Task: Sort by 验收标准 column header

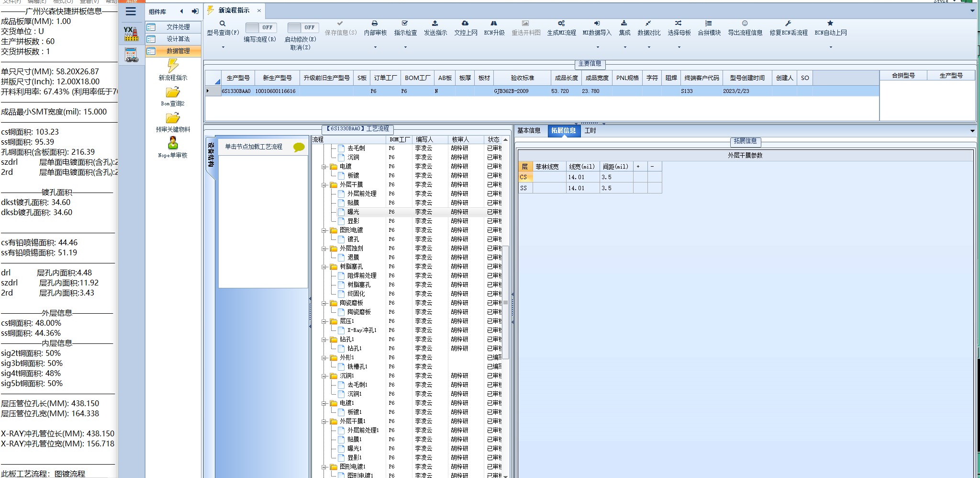Action: click(522, 78)
